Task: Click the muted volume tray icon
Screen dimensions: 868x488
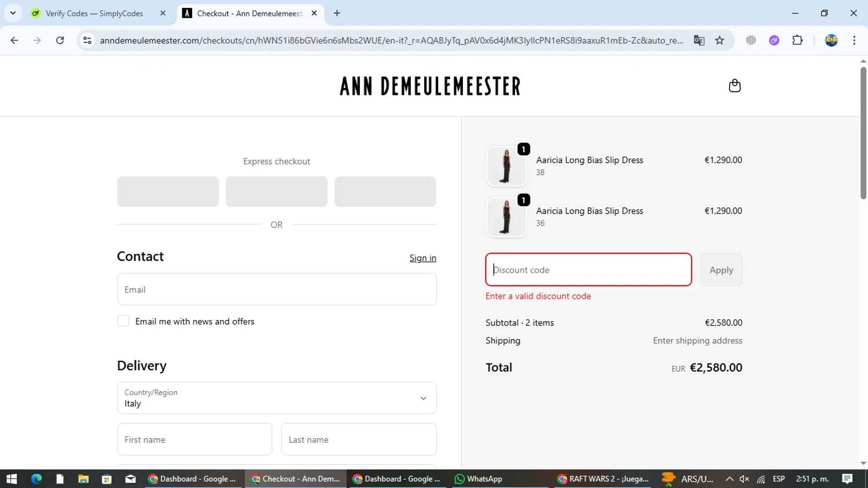Action: [744, 479]
